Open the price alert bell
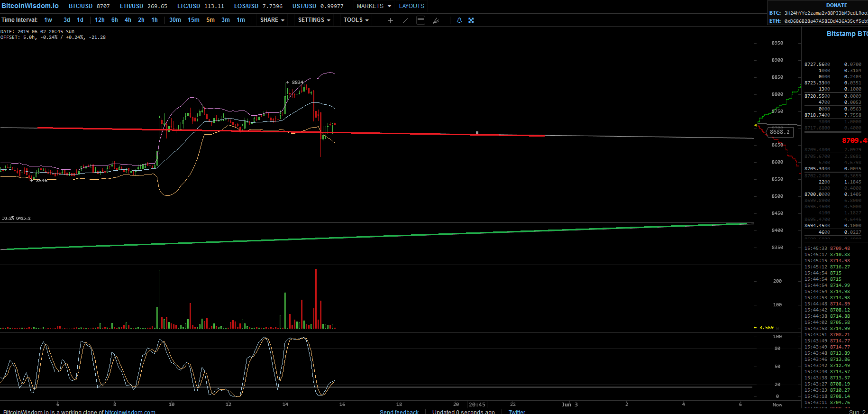The image size is (868, 414). pos(459,20)
